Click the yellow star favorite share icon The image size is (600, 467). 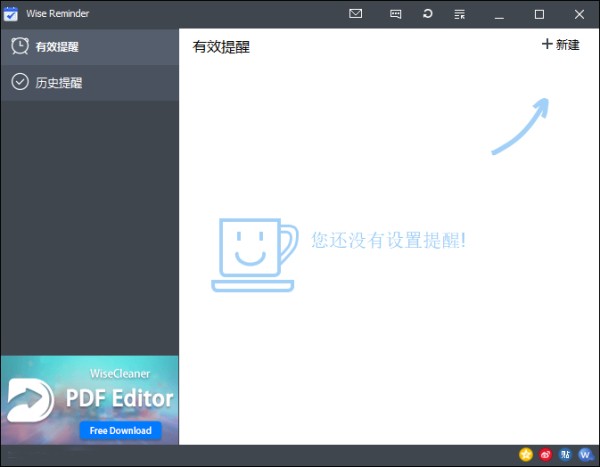point(526,455)
